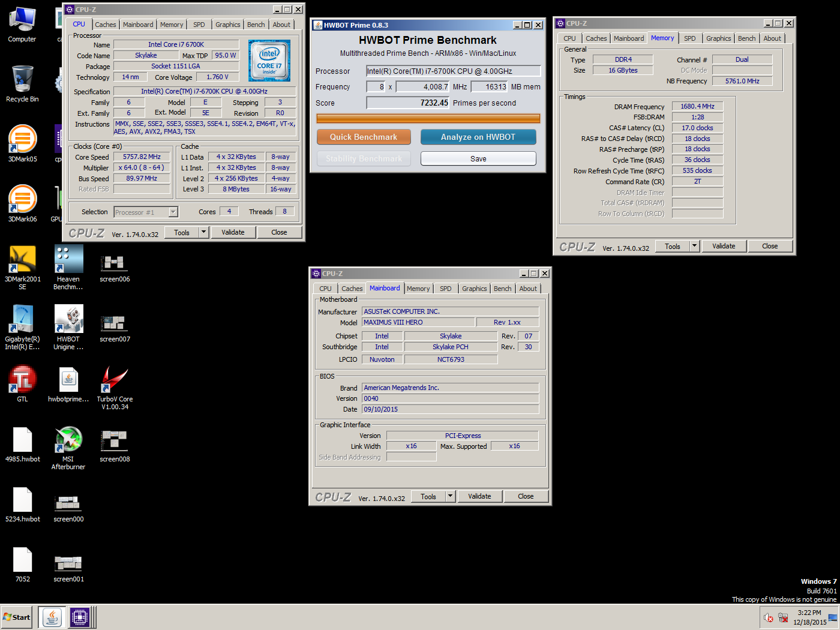Click the Processor name field in HWBOT
Viewport: 840px width, 630px height.
coord(454,71)
